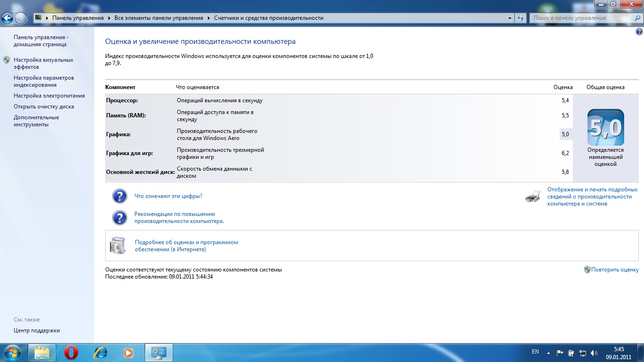
Task: Open Windows Media Player from taskbar
Action: pyautogui.click(x=128, y=352)
